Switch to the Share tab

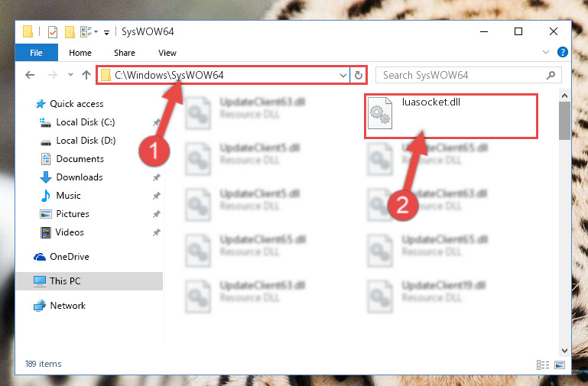coord(125,53)
